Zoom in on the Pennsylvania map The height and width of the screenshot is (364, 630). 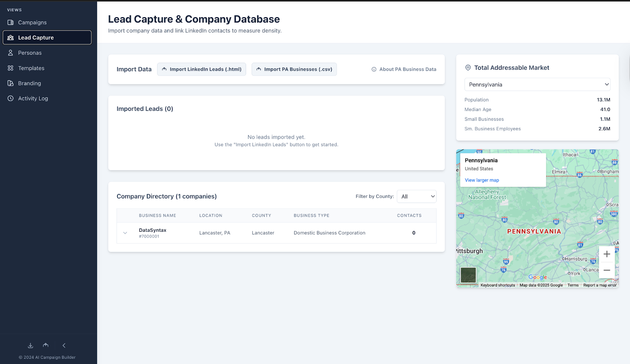(x=606, y=254)
